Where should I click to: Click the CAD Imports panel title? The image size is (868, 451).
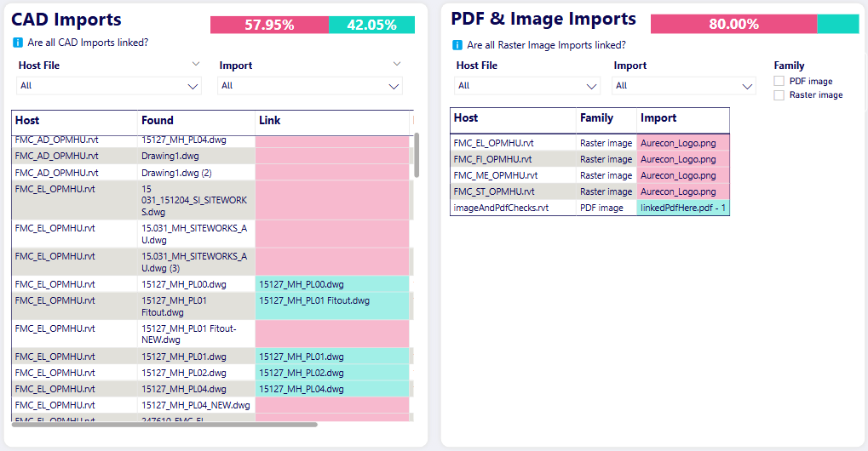66,20
